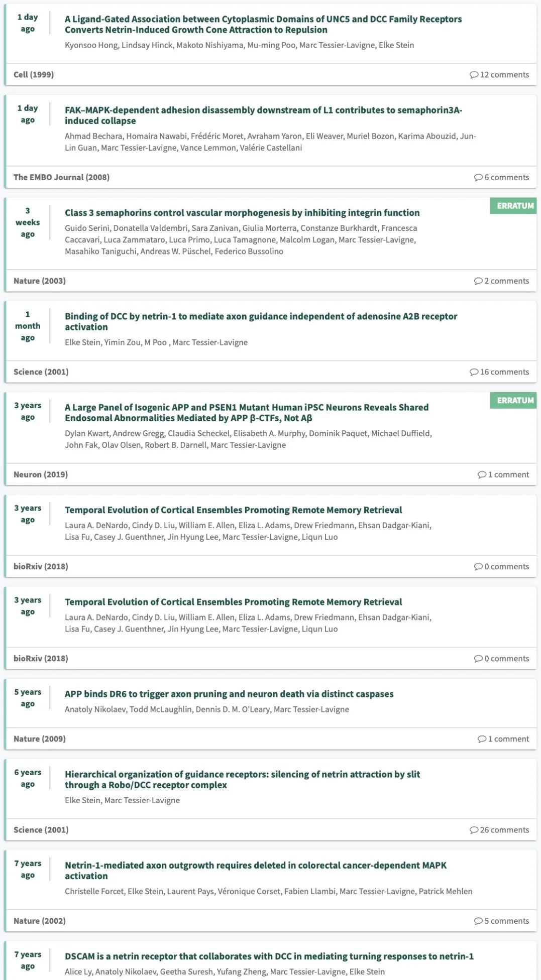
Task: Click comment icon on Nature (2009) entry
Action: click(x=482, y=739)
